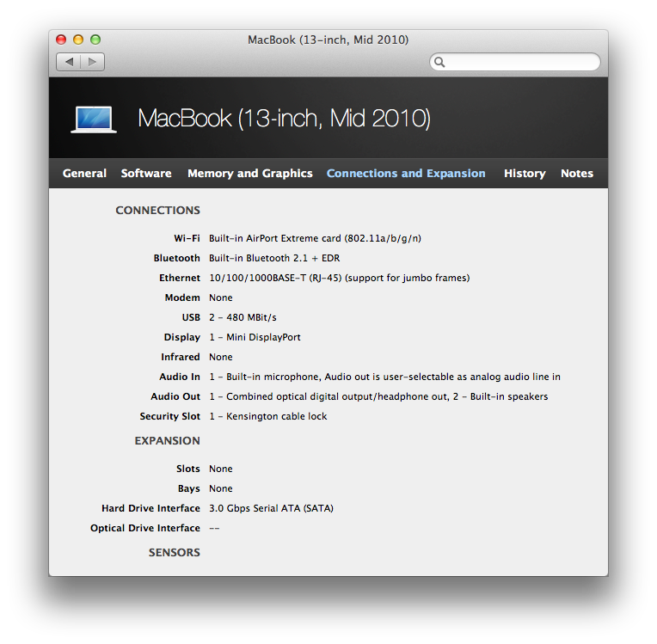Image resolution: width=657 pixels, height=644 pixels.
Task: Select the 3.0 Gbps Serial ATA value
Action: (271, 508)
